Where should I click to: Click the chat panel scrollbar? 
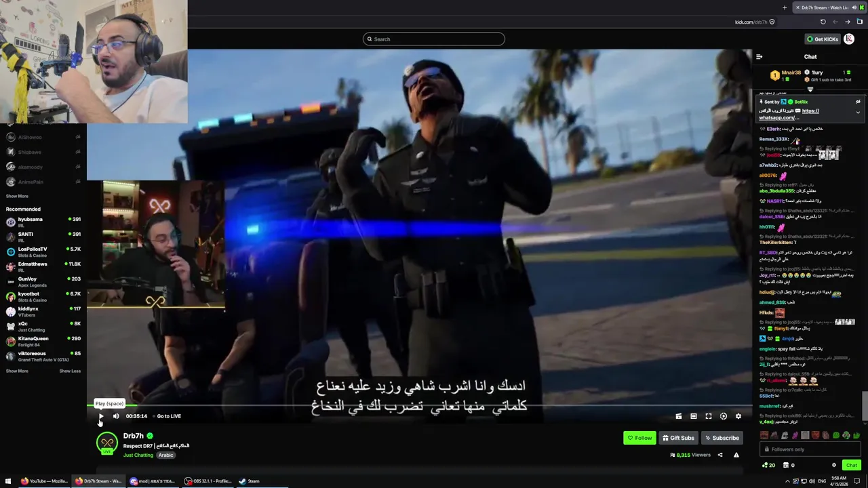[864, 407]
